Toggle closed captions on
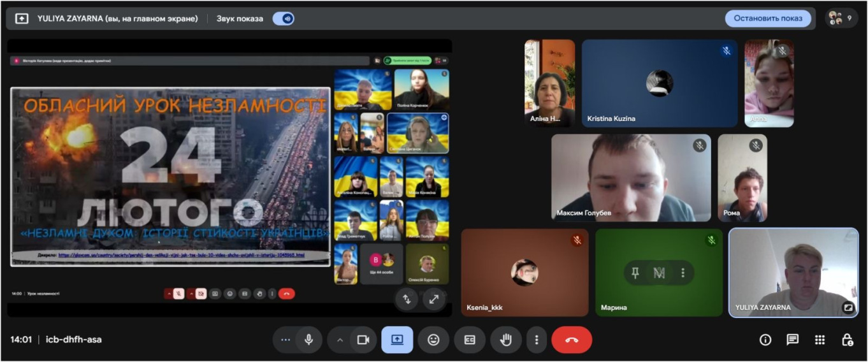Image resolution: width=868 pixels, height=362 pixels. tap(470, 340)
